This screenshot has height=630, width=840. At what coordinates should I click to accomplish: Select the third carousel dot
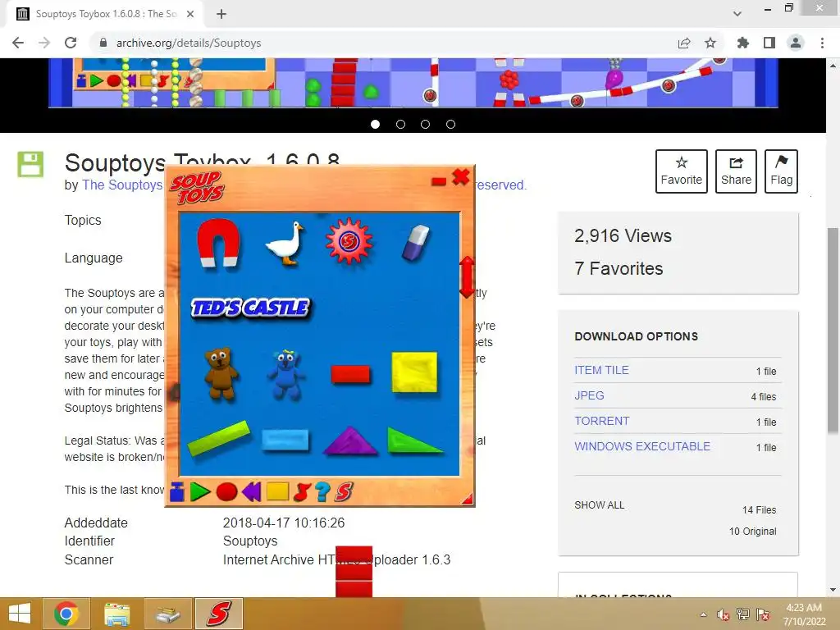click(426, 125)
